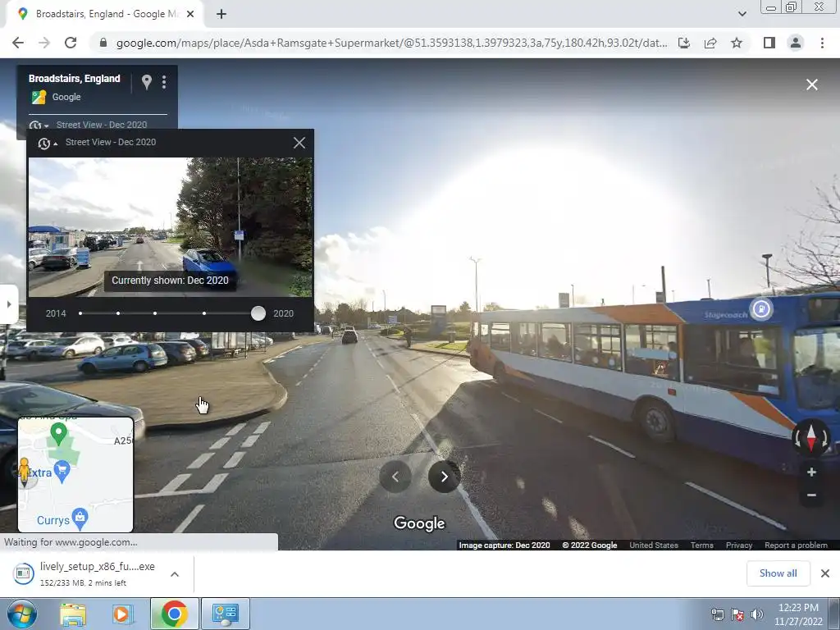The height and width of the screenshot is (630, 840).
Task: Open download options arrow for lively_setup file
Action: (175, 574)
